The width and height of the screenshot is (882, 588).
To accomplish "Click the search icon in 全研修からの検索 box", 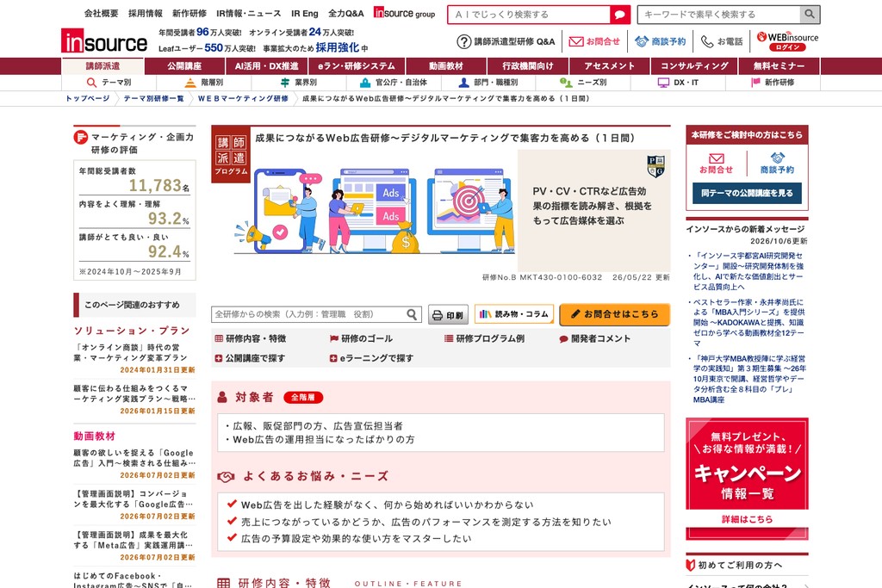I will coord(412,314).
